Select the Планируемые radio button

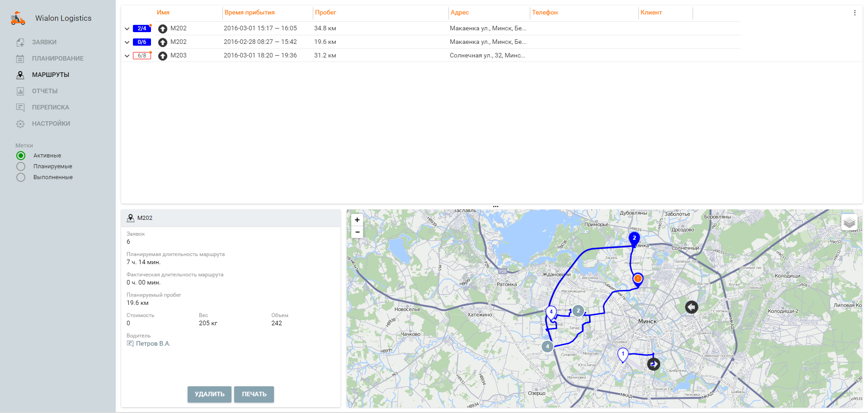(21, 166)
